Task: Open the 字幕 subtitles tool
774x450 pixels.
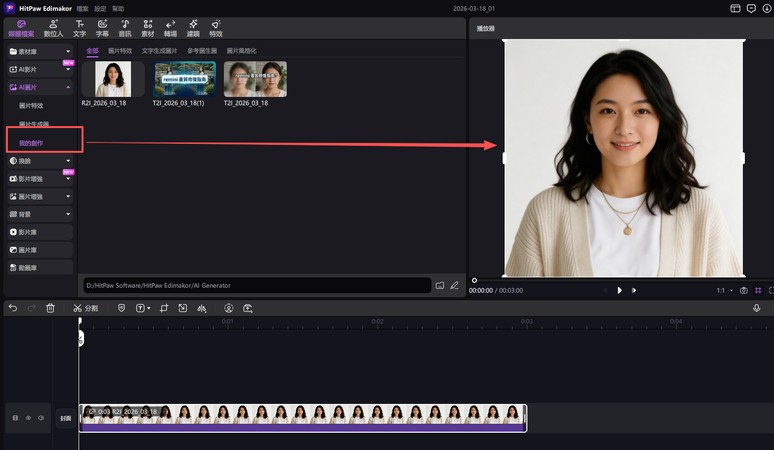Action: point(102,27)
